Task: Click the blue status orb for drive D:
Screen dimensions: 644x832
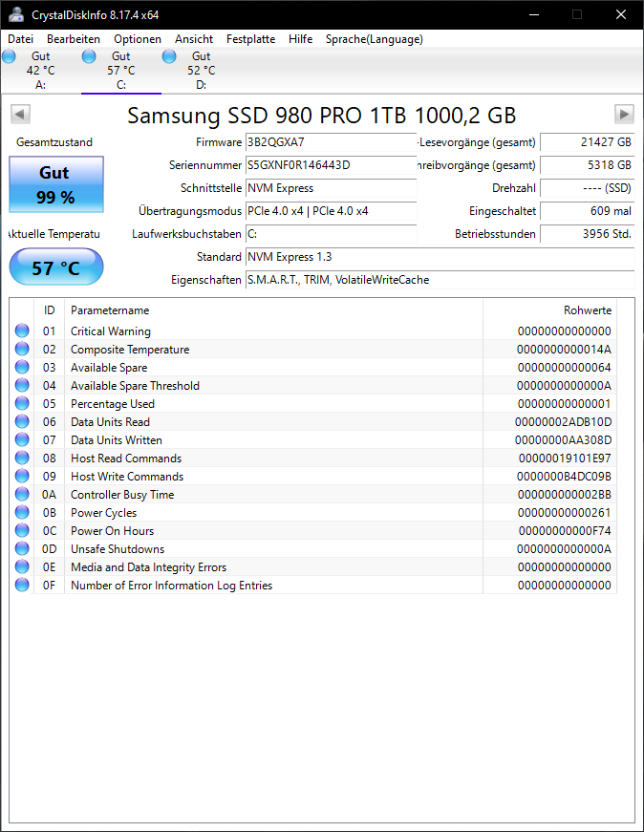Action: coord(169,56)
